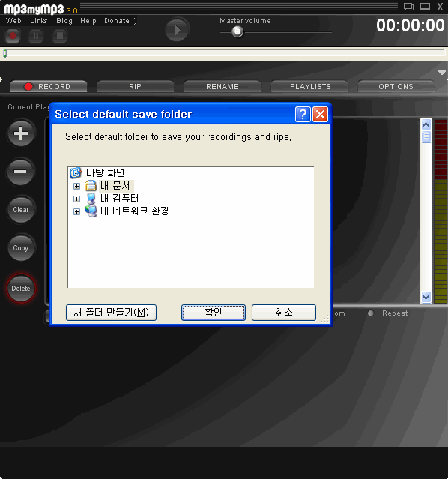Click the 00:00:00 timer display
This screenshot has width=448, height=479.
[x=410, y=25]
